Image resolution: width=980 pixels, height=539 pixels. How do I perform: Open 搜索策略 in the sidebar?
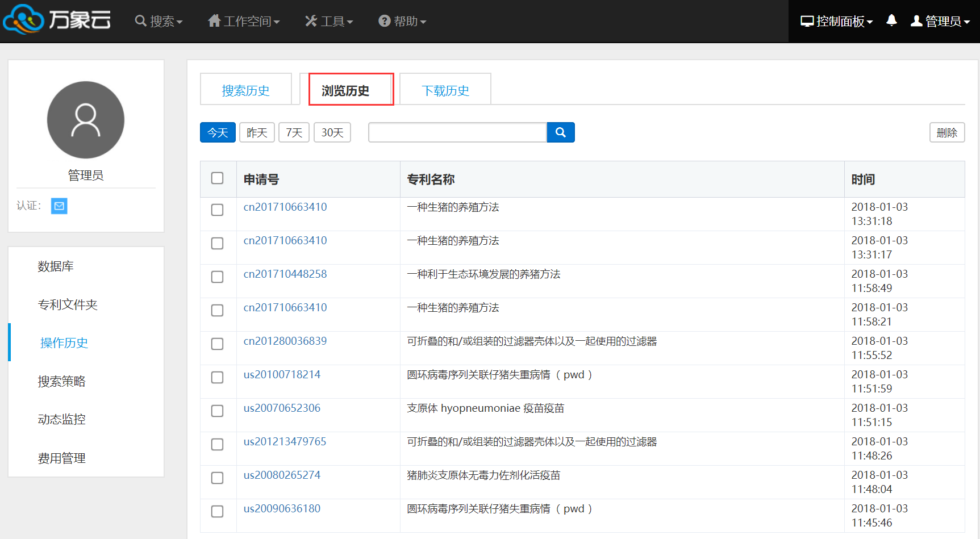tap(61, 381)
